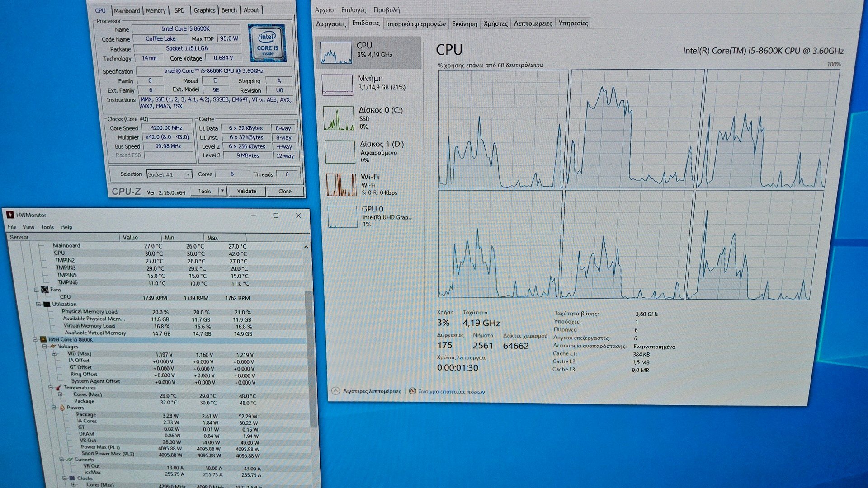The image size is (868, 488).
Task: Select the Δίσκος 0 (C:) SSD entry
Action: click(370, 118)
